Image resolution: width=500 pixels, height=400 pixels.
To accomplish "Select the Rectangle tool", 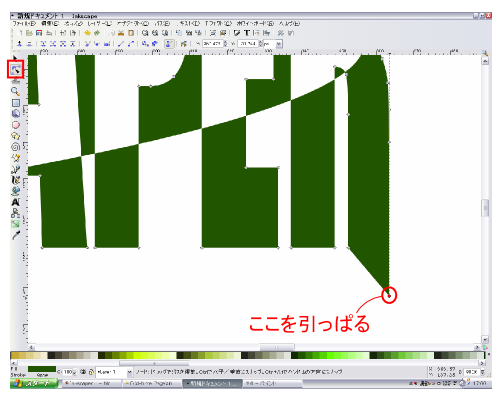I will (15, 103).
